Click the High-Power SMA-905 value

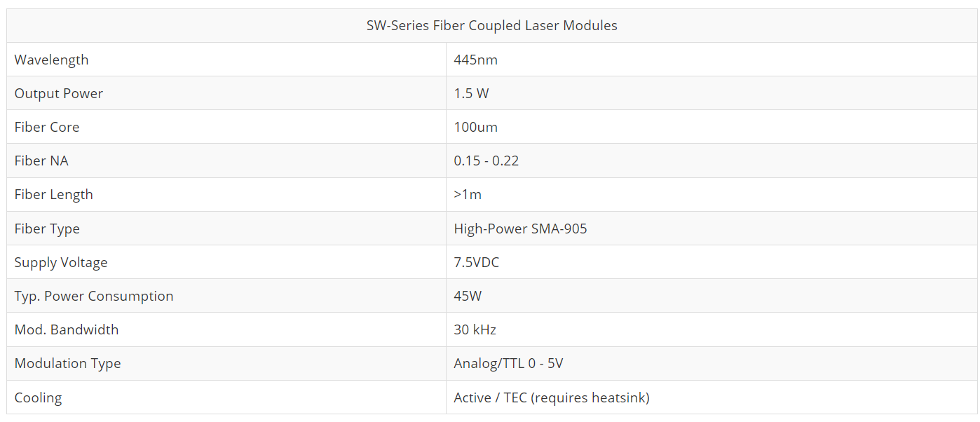pos(520,229)
